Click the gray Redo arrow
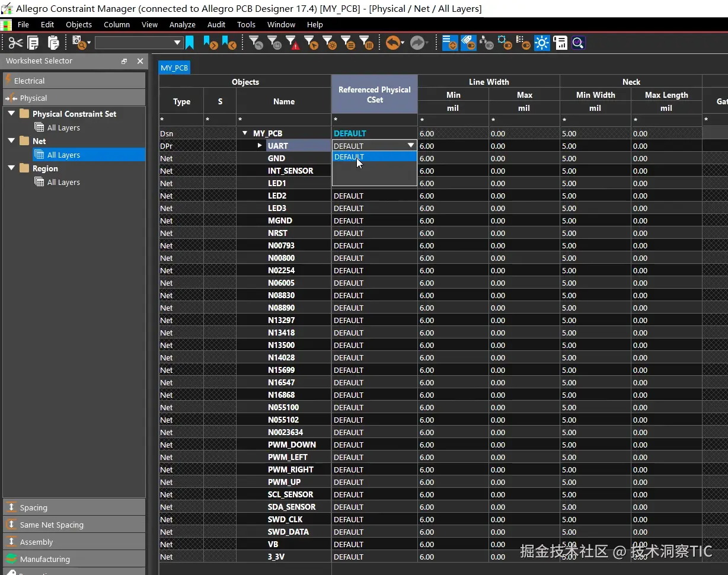728x575 pixels. click(x=417, y=43)
